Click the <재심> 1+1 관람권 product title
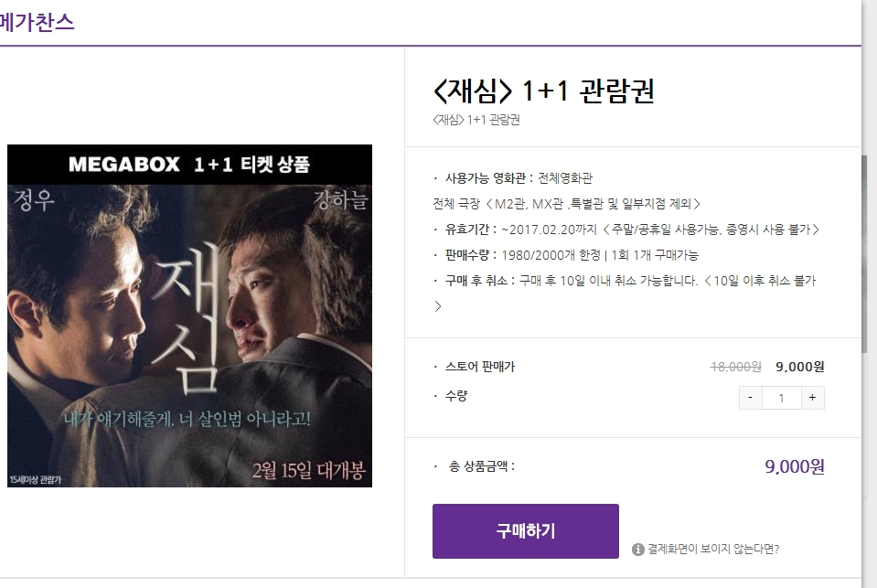This screenshot has height=588, width=877. tap(543, 91)
